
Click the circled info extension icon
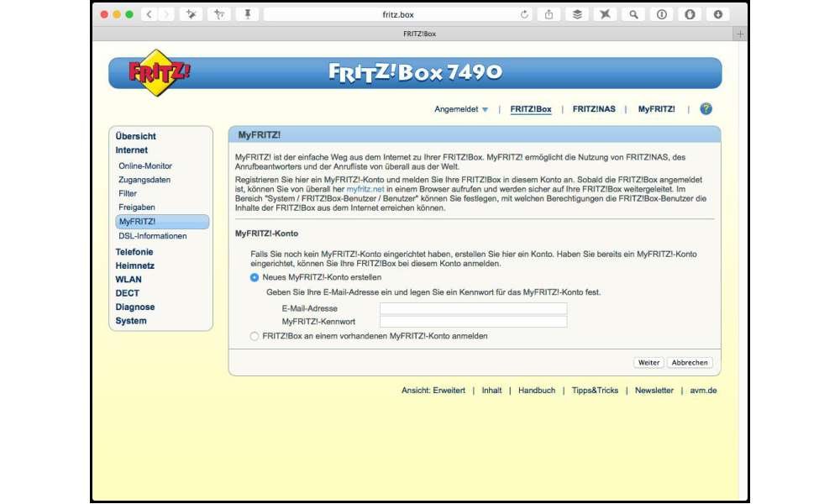click(x=662, y=14)
